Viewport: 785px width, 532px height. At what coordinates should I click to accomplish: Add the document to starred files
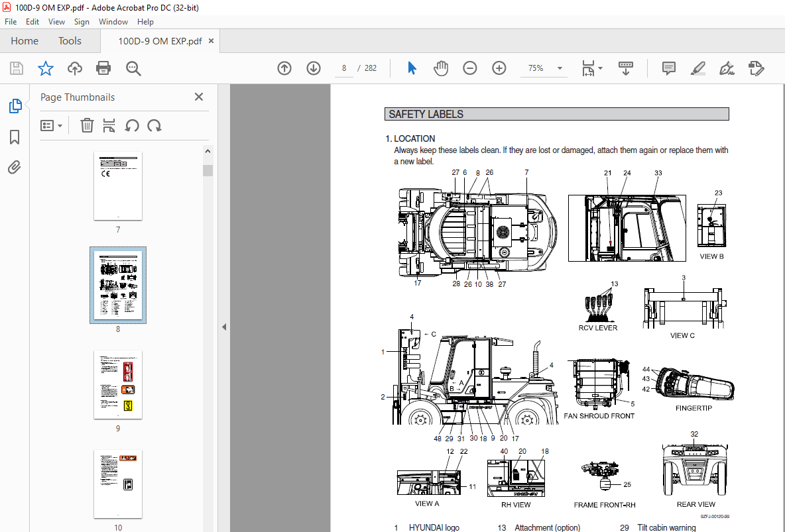tap(46, 68)
